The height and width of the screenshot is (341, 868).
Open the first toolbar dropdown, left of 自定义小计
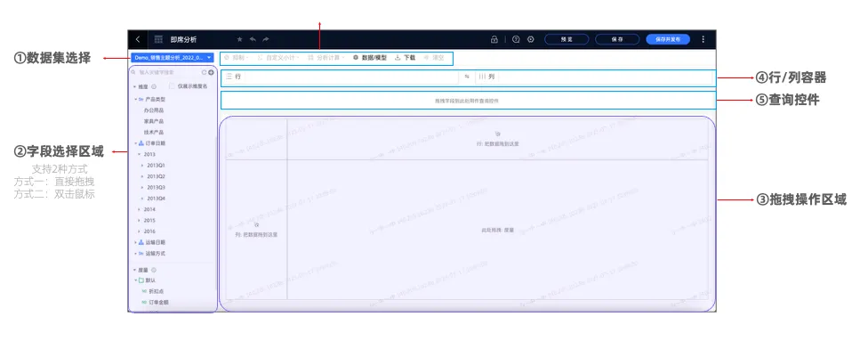[x=236, y=58]
